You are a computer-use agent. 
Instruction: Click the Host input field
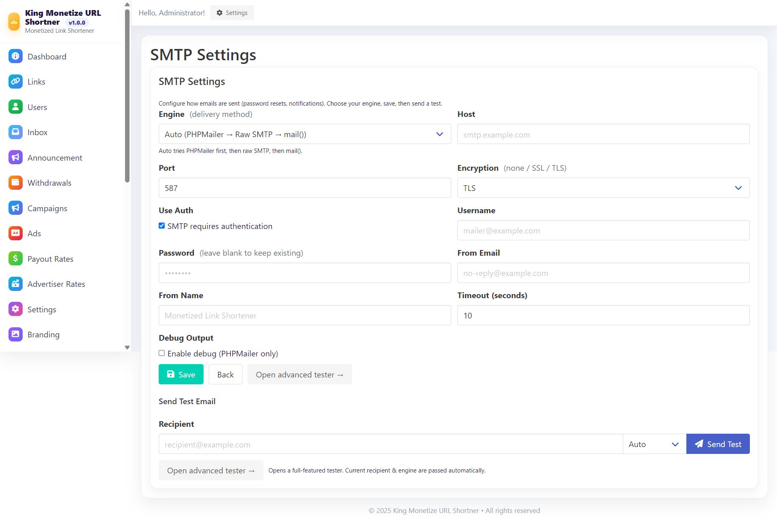[x=603, y=134]
